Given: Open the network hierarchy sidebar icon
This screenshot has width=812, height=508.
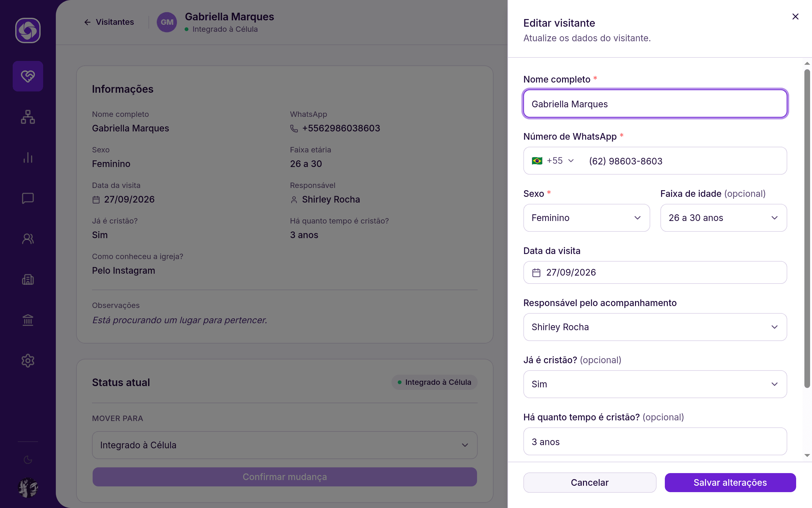Looking at the screenshot, I should pos(28,117).
